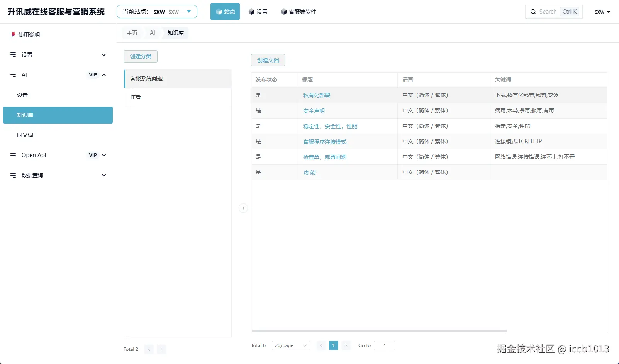Click the hamburger icon next to 设置 in sidebar
The width and height of the screenshot is (619, 364).
[x=13, y=55]
